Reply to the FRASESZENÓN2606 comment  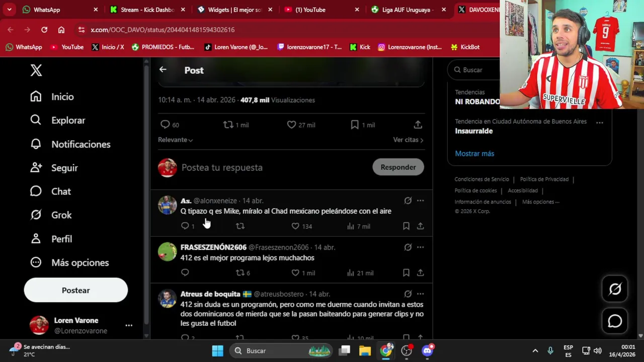[185, 273]
